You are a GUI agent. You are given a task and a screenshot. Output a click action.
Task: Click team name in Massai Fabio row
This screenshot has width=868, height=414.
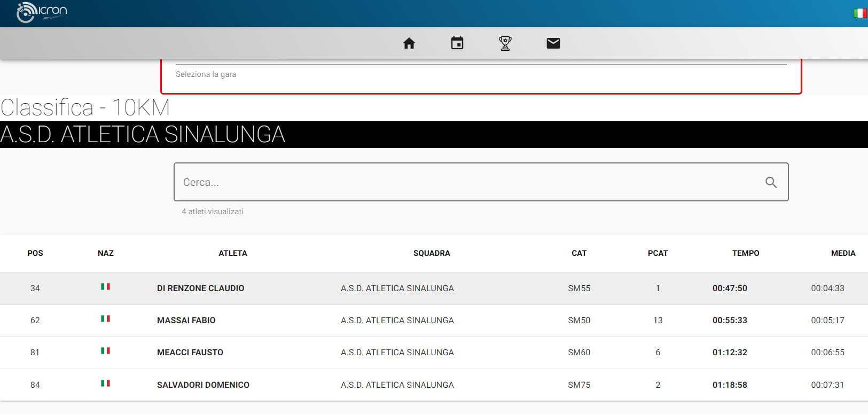click(x=397, y=321)
